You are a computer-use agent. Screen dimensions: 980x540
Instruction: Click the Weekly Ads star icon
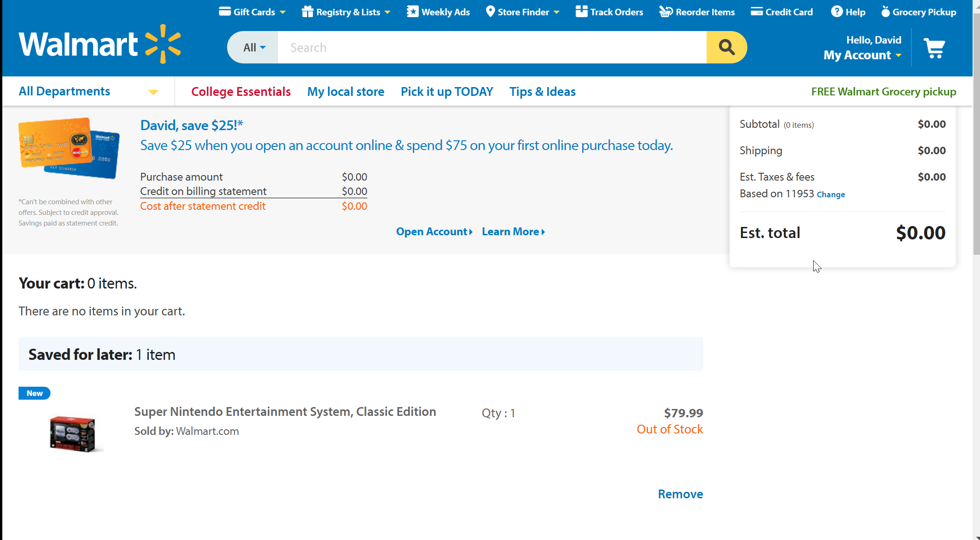[x=412, y=12]
